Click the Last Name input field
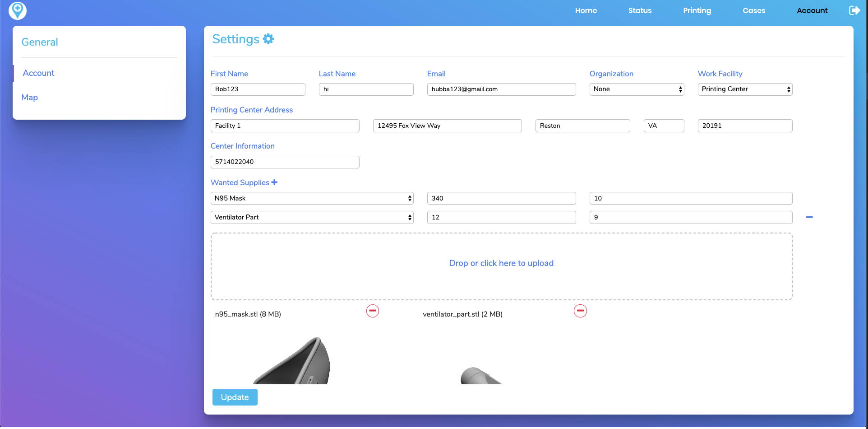The height and width of the screenshot is (429, 868). click(x=366, y=89)
